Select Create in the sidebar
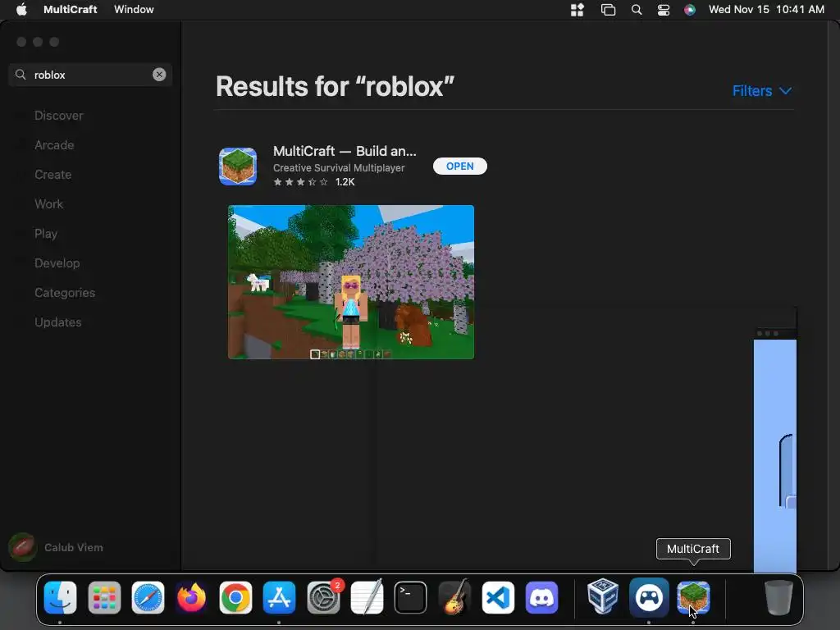 [53, 175]
